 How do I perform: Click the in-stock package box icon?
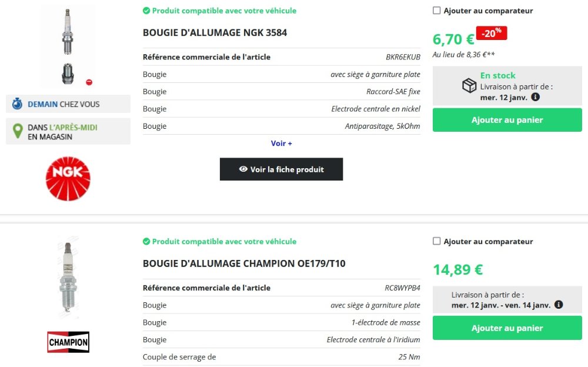click(x=469, y=86)
